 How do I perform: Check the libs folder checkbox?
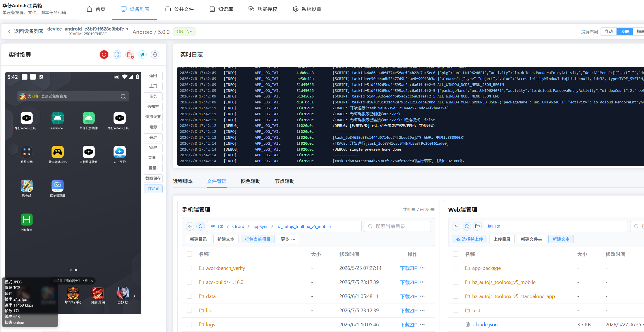point(190,310)
